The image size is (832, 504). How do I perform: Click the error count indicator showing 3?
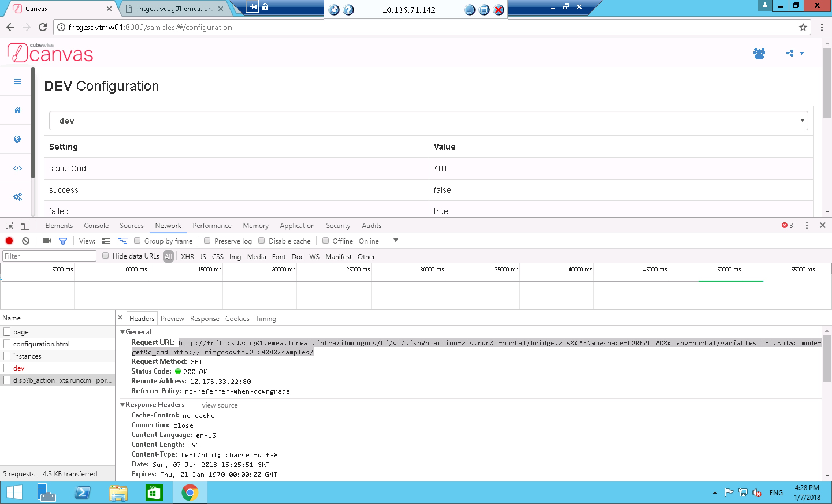point(787,225)
